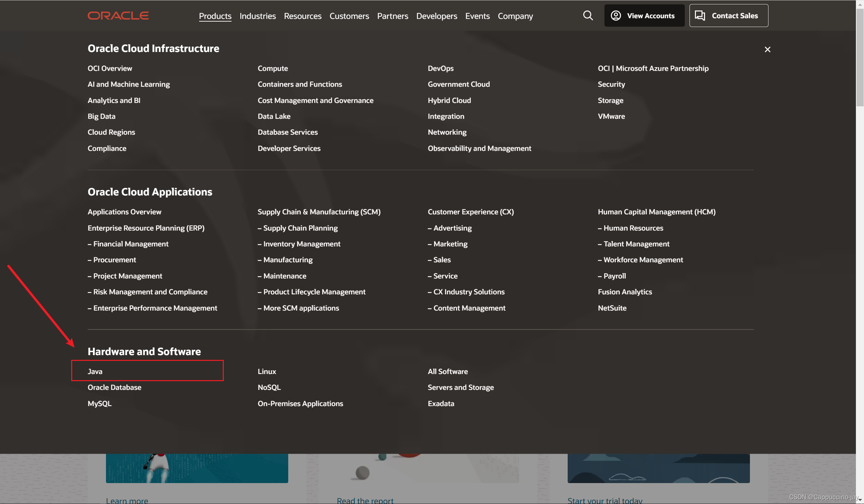Open the MySQL link
The width and height of the screenshot is (864, 504).
(x=100, y=403)
